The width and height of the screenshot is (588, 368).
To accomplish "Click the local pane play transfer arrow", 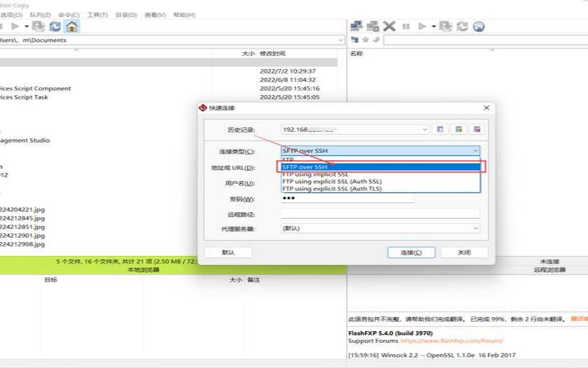I will [x=15, y=26].
